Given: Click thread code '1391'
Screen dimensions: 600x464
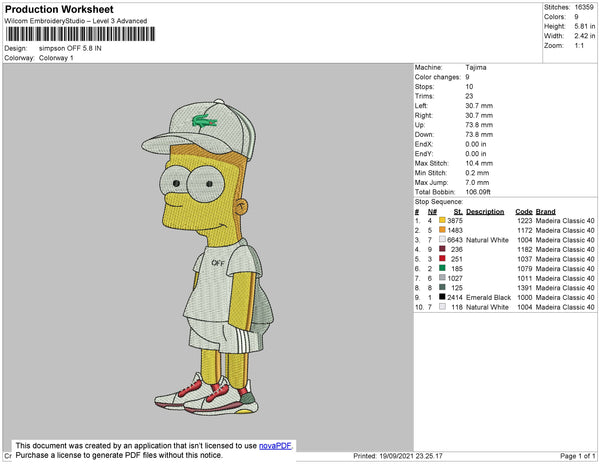Looking at the screenshot, I should 525,288.
